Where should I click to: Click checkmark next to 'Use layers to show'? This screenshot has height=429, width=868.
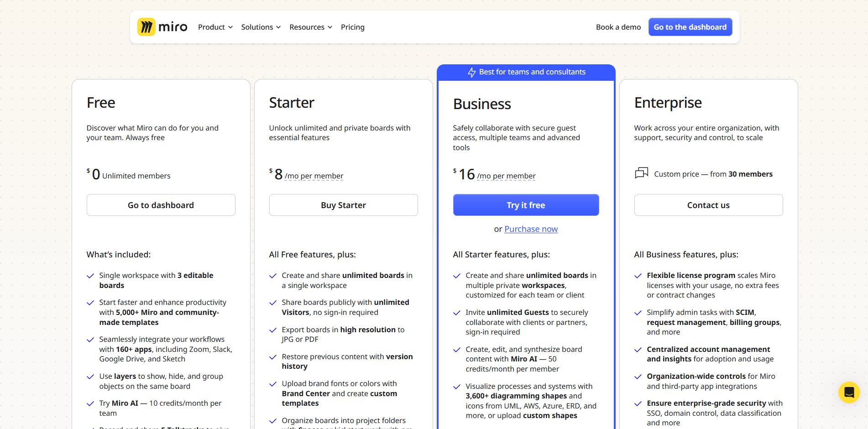point(90,377)
